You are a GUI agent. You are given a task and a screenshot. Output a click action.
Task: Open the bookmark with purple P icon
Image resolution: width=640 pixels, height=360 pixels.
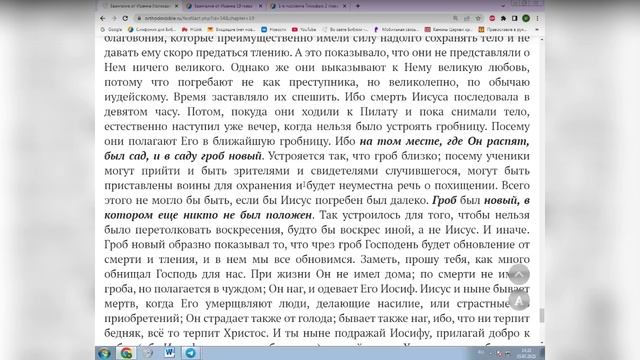coord(396,29)
